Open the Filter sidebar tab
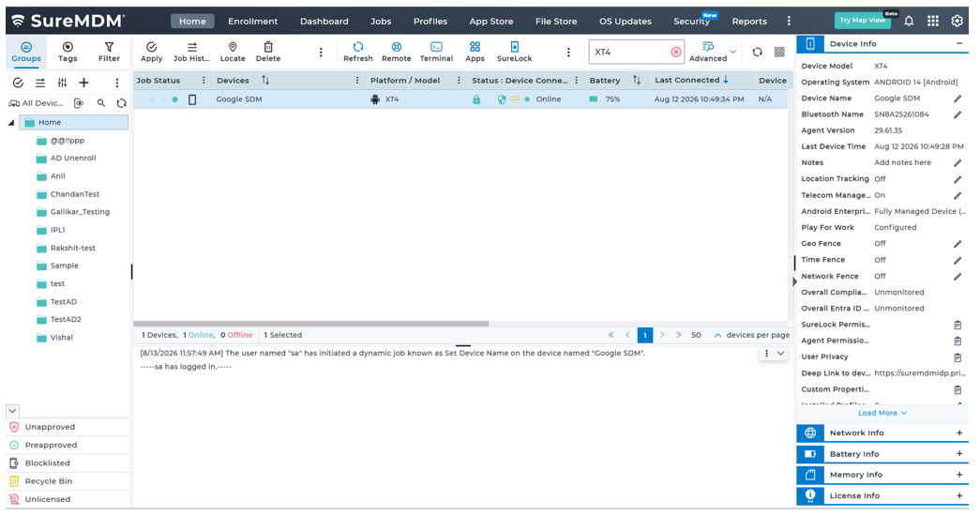This screenshot has height=516, width=980. [109, 52]
